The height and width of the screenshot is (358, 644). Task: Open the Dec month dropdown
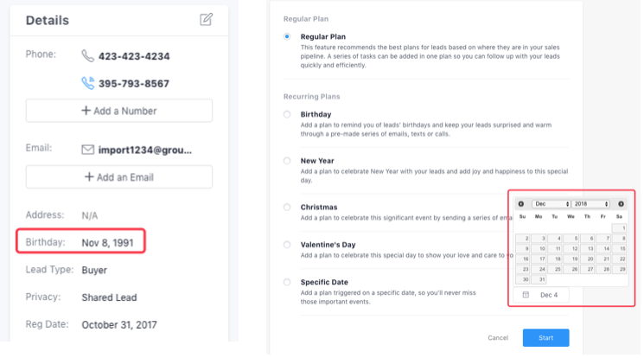coord(552,204)
